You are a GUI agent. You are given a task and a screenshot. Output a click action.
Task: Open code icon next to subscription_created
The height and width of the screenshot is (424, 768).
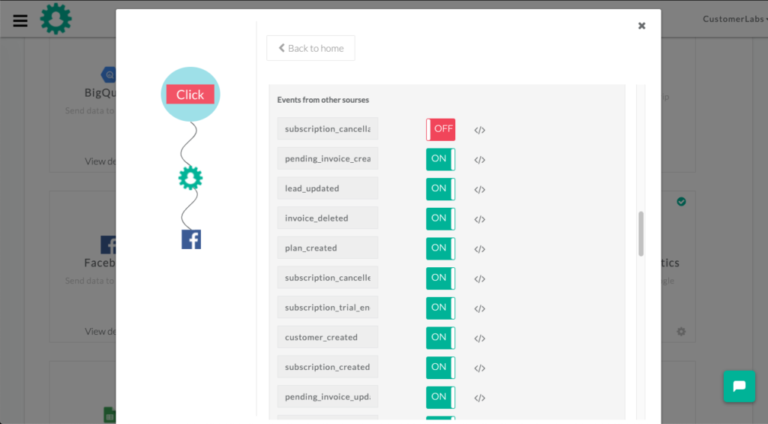480,369
